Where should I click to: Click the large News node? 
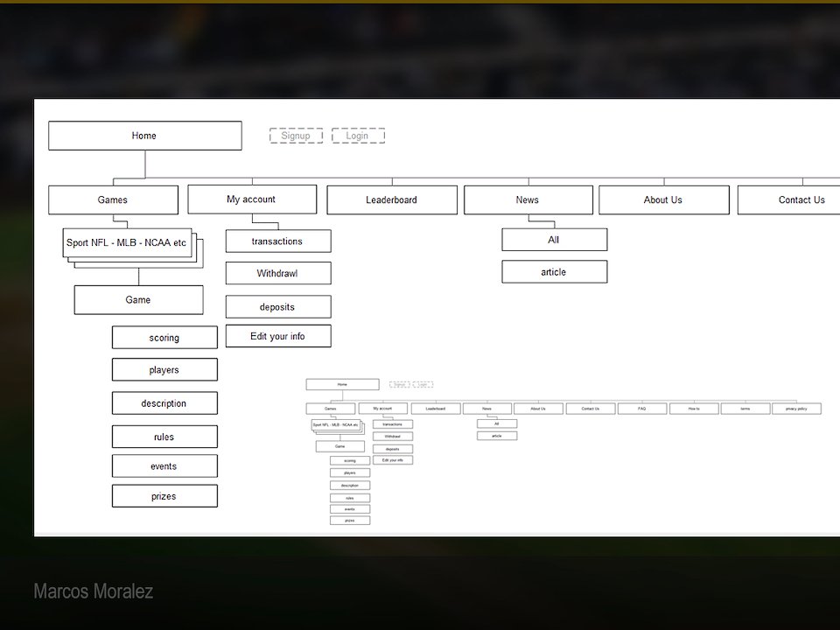[528, 199]
